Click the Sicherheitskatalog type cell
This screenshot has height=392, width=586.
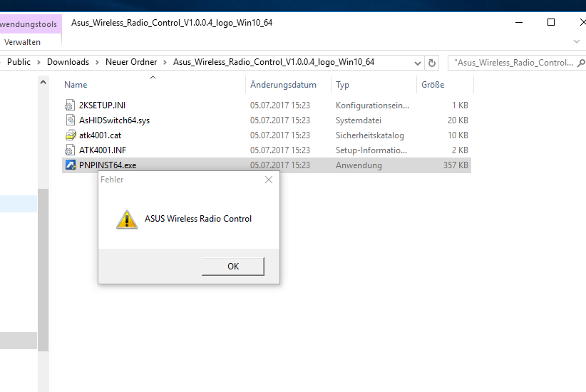pyautogui.click(x=369, y=135)
